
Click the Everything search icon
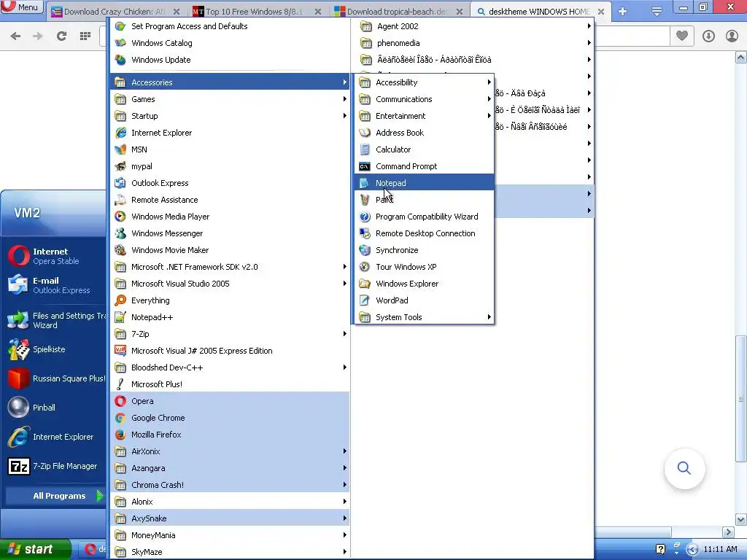coord(120,300)
